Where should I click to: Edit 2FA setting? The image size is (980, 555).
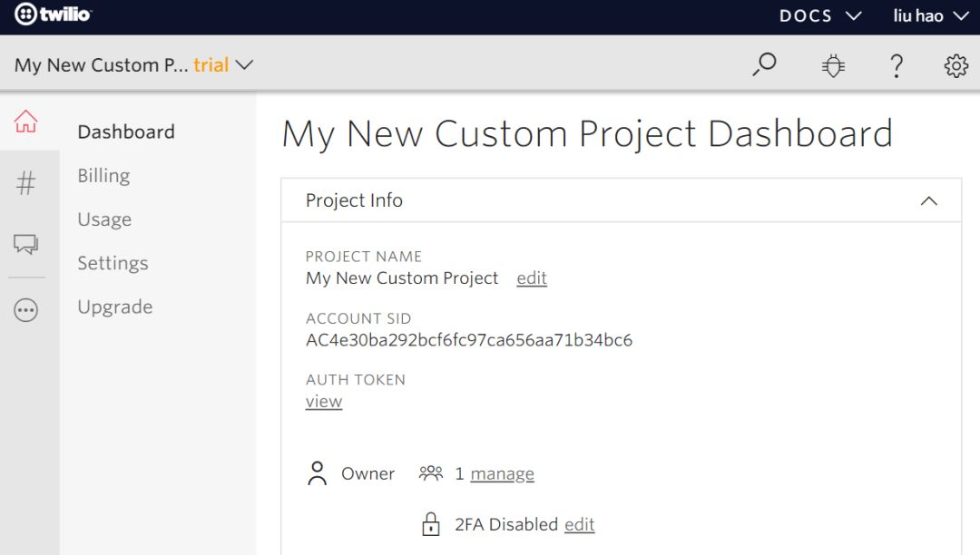(579, 524)
